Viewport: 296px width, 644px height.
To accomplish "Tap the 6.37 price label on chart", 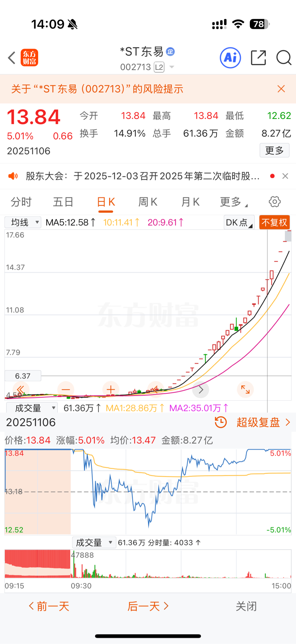I will click(x=23, y=376).
